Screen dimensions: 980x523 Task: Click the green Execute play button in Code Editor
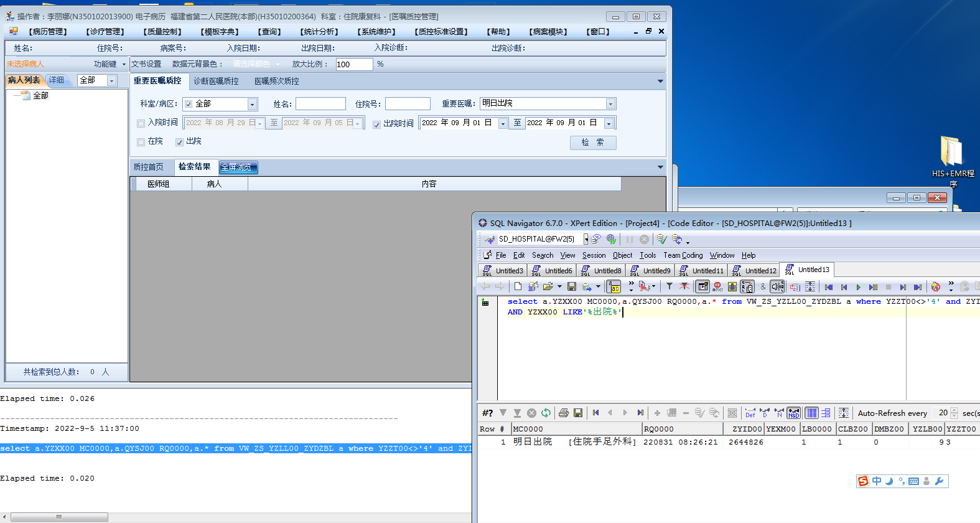[858, 287]
